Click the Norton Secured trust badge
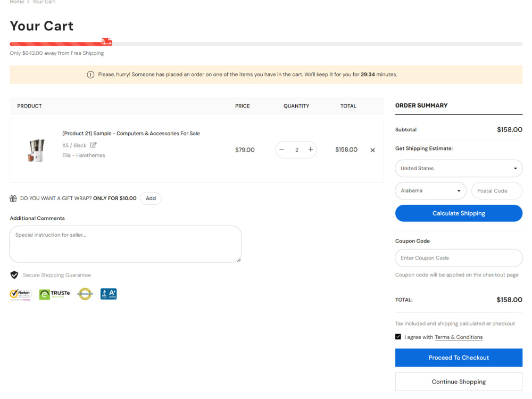532x399 pixels. [x=21, y=294]
